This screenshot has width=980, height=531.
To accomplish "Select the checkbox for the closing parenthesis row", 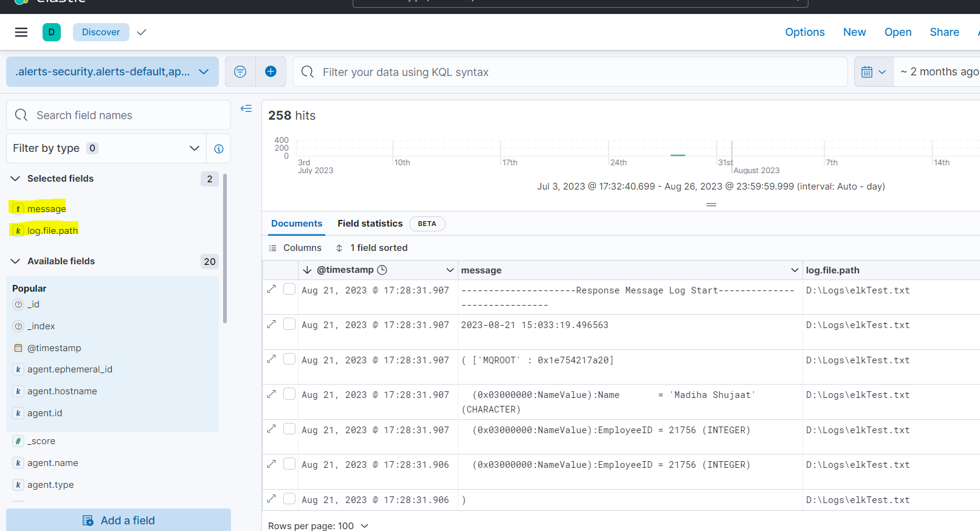I will 289,499.
